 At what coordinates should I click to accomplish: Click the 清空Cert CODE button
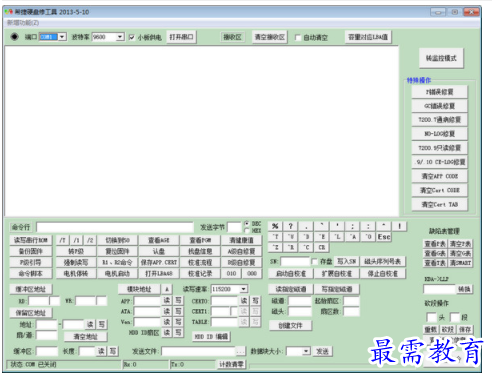pos(440,190)
